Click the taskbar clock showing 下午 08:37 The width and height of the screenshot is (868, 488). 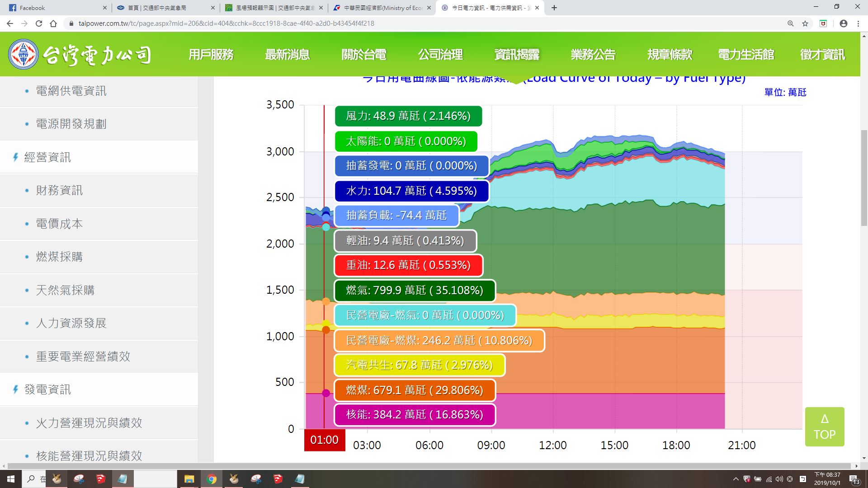tap(827, 479)
